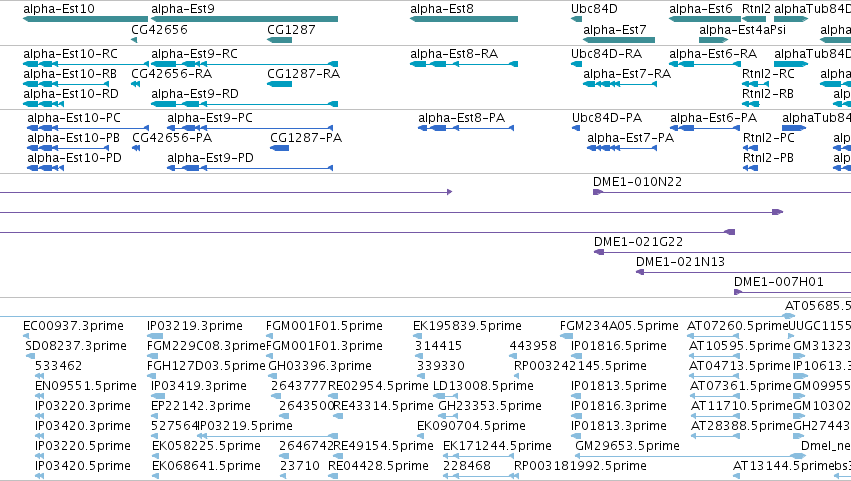Select the 443958 EST feature

tap(513, 356)
